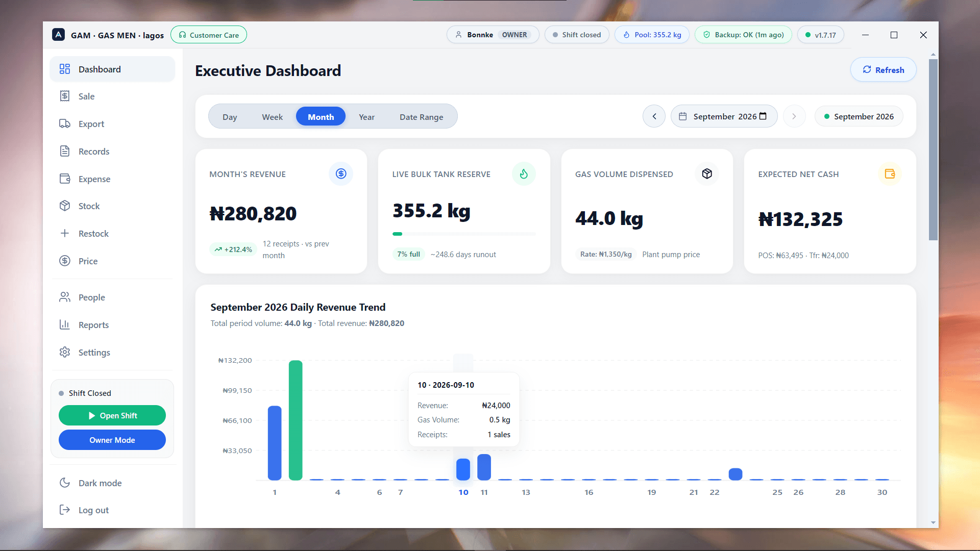Open Customer Care

click(x=209, y=35)
